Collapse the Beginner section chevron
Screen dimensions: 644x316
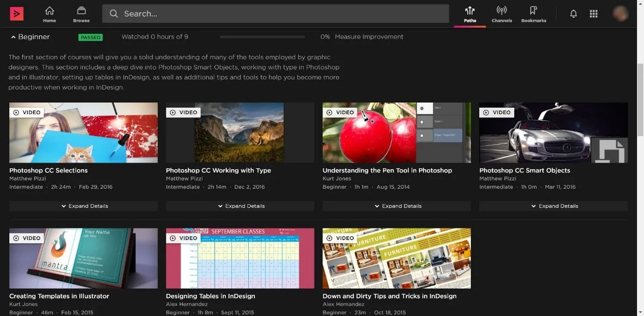pyautogui.click(x=13, y=37)
